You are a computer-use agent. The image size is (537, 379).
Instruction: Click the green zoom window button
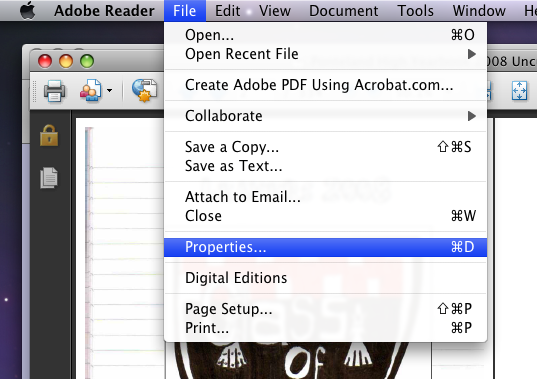pos(87,61)
